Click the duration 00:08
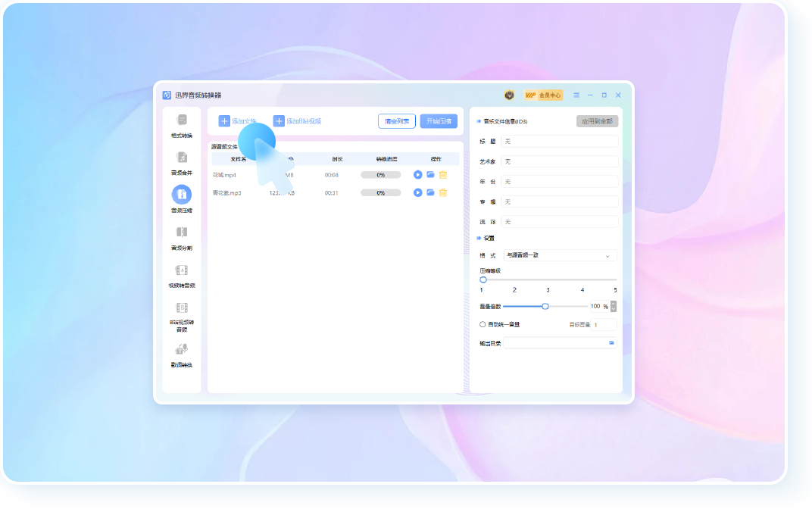The width and height of the screenshot is (812, 509). [332, 175]
